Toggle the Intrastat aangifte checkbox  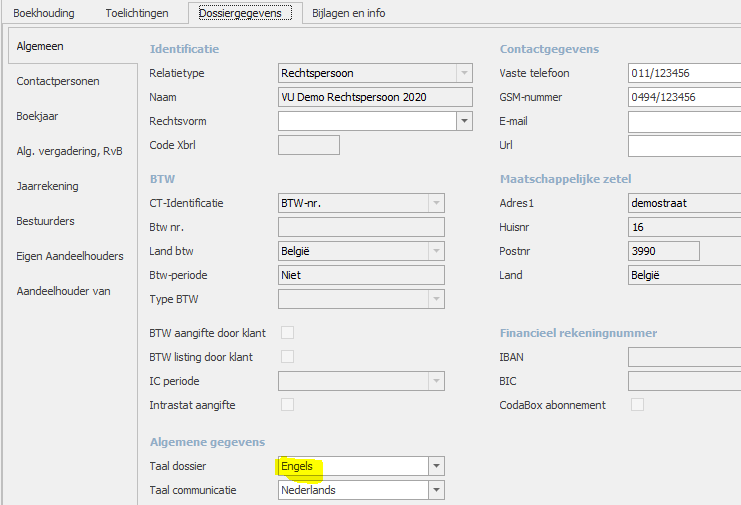[x=288, y=405]
